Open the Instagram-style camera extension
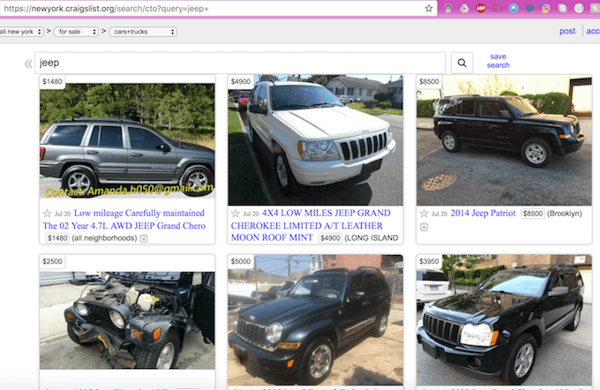 [546, 8]
